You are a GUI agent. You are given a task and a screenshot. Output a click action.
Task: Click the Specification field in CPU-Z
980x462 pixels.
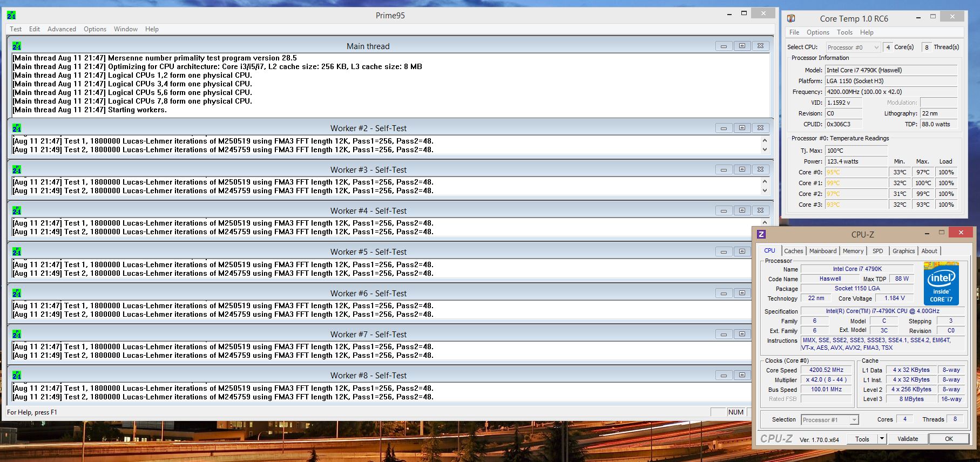(882, 311)
